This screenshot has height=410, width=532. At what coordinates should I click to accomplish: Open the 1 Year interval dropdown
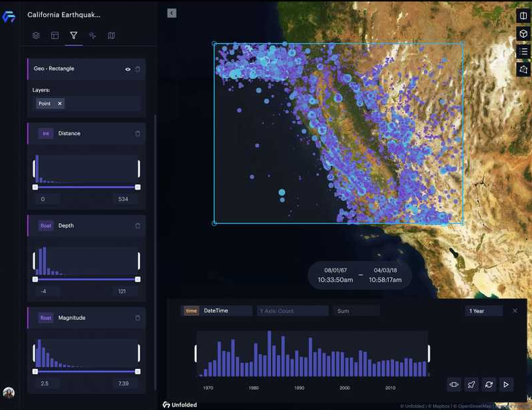point(484,311)
